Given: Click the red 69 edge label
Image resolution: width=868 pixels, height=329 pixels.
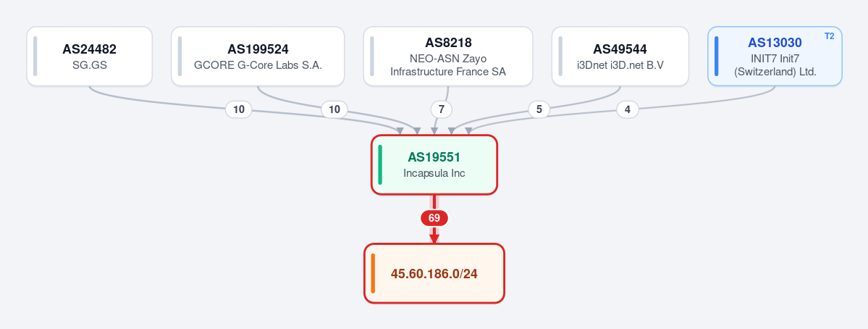Looking at the screenshot, I should point(434,218).
